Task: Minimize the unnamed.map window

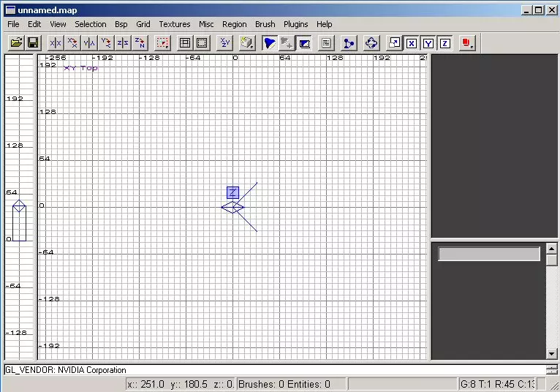Action: pyautogui.click(x=526, y=10)
